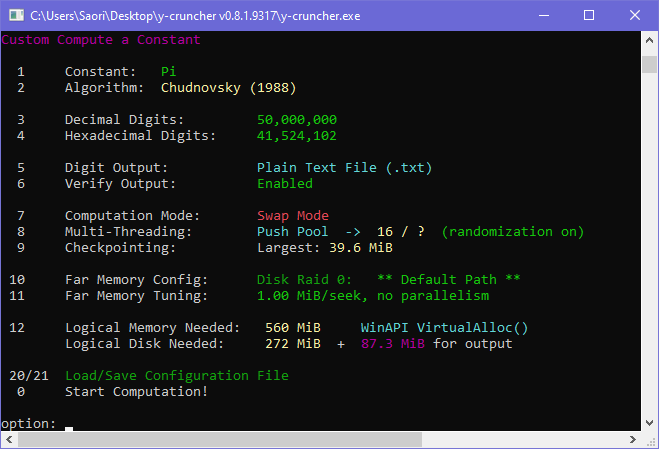
Task: Select the Start Computation! entry
Action: [x=136, y=391]
